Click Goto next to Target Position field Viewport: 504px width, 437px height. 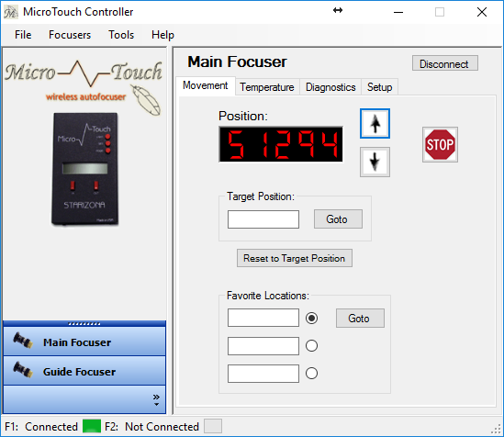pos(338,219)
